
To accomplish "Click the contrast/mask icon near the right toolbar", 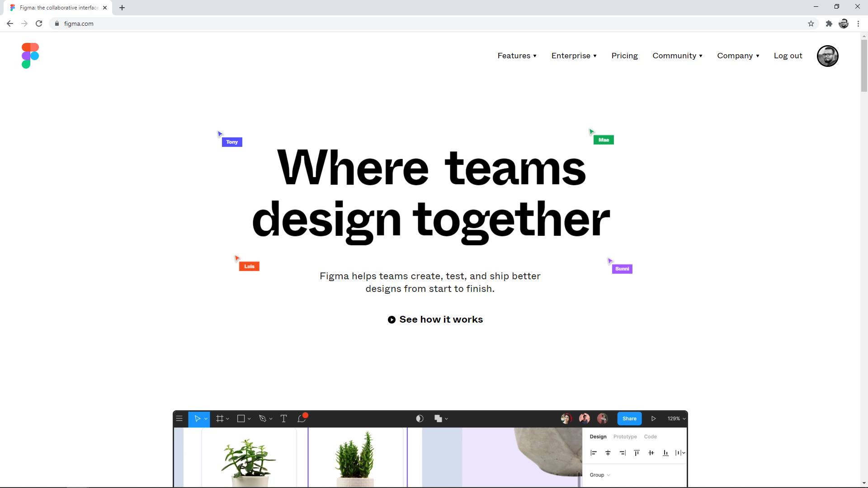I will (x=420, y=418).
